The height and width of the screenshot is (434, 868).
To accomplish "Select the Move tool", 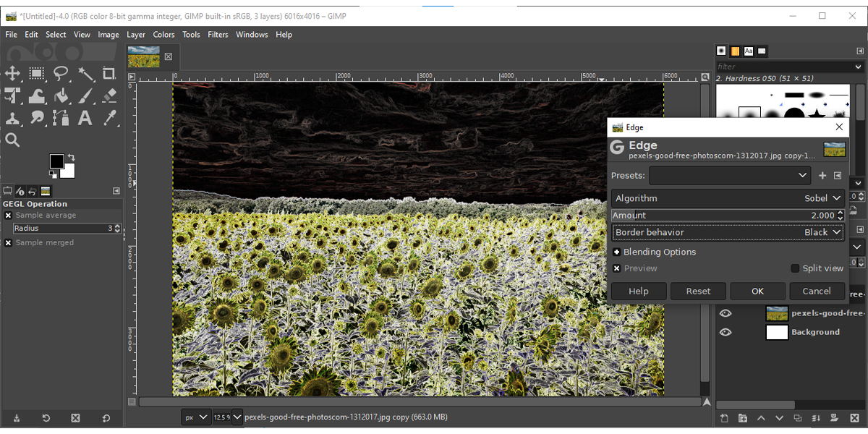I will [x=13, y=73].
